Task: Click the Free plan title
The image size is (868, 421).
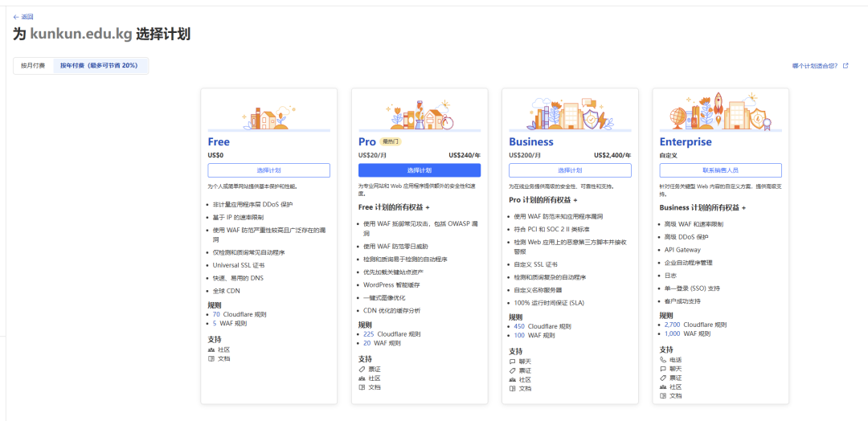Action: tap(219, 141)
